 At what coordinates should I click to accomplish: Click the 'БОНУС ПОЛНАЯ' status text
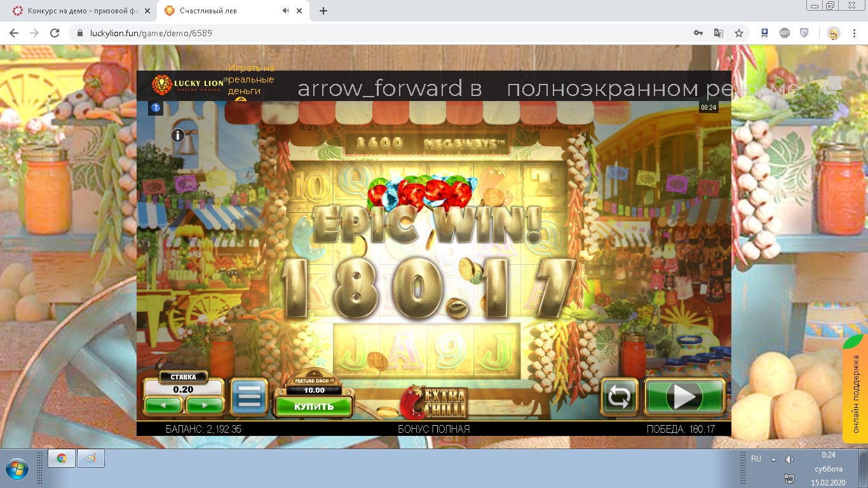coord(434,429)
